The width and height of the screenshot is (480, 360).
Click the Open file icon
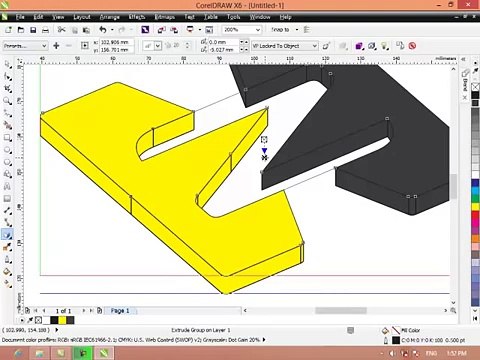(x=21, y=30)
